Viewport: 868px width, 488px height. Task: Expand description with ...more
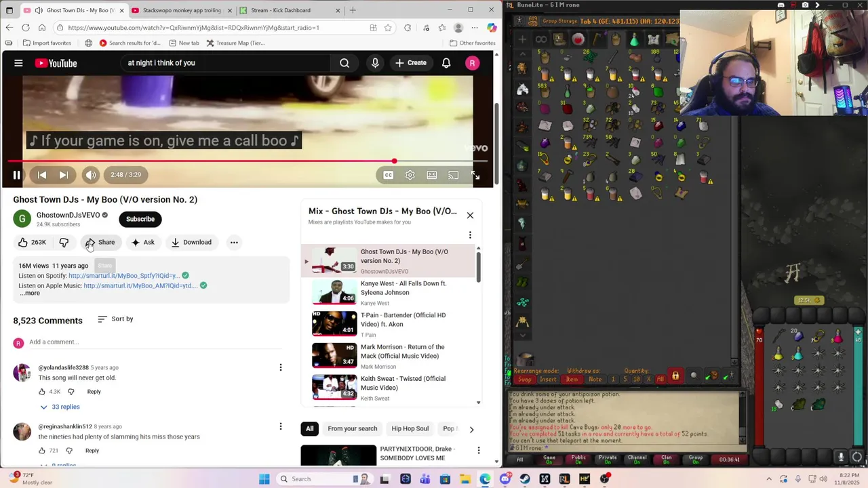[29, 293]
